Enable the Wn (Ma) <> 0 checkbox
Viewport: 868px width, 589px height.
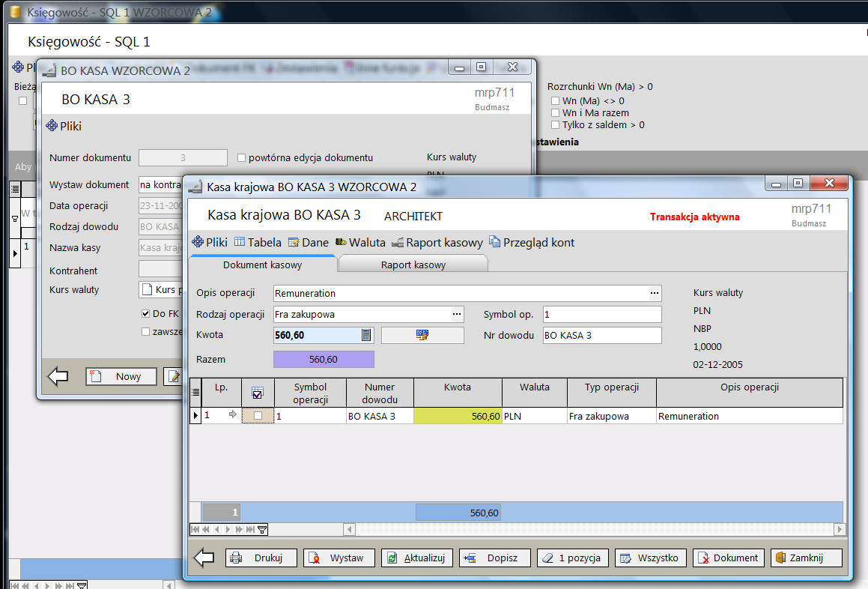(x=555, y=101)
